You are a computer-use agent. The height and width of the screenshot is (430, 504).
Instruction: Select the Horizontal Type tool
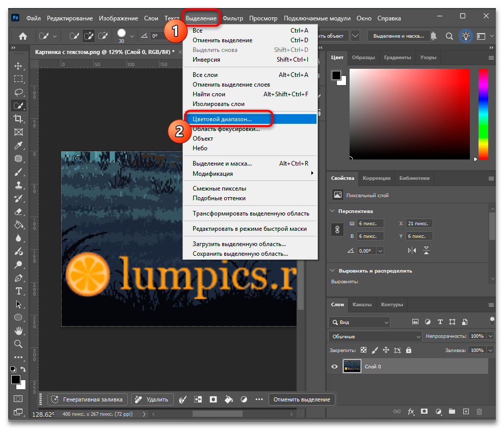[x=18, y=291]
